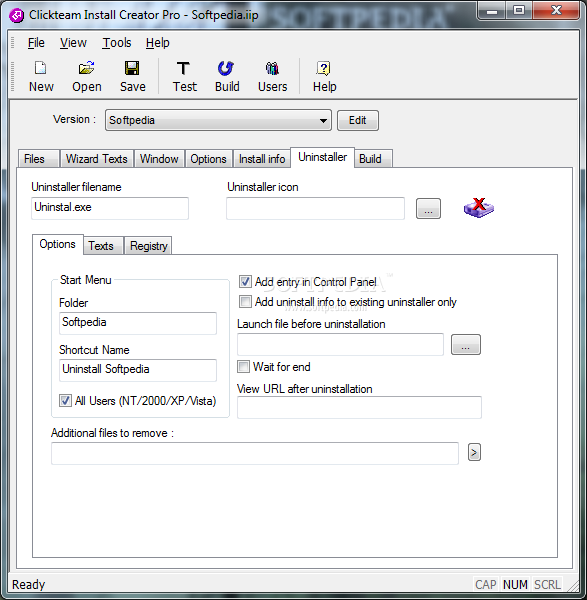Open a project with the Open icon

tap(87, 77)
